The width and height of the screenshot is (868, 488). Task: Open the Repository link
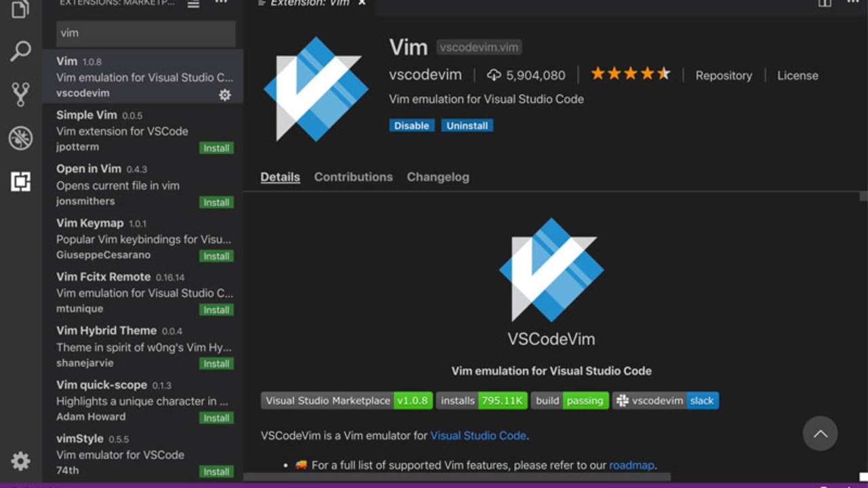(x=724, y=75)
